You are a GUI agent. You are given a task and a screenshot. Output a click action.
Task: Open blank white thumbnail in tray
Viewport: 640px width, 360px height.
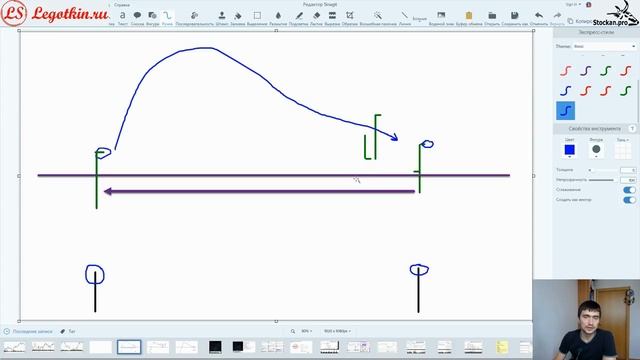pyautogui.click(x=100, y=347)
